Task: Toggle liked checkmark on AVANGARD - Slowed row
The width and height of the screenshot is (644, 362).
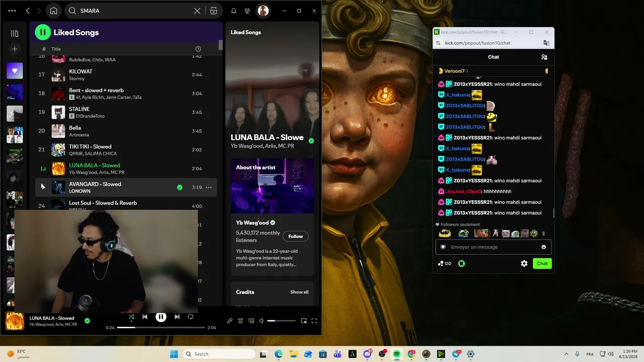Action: point(180,188)
